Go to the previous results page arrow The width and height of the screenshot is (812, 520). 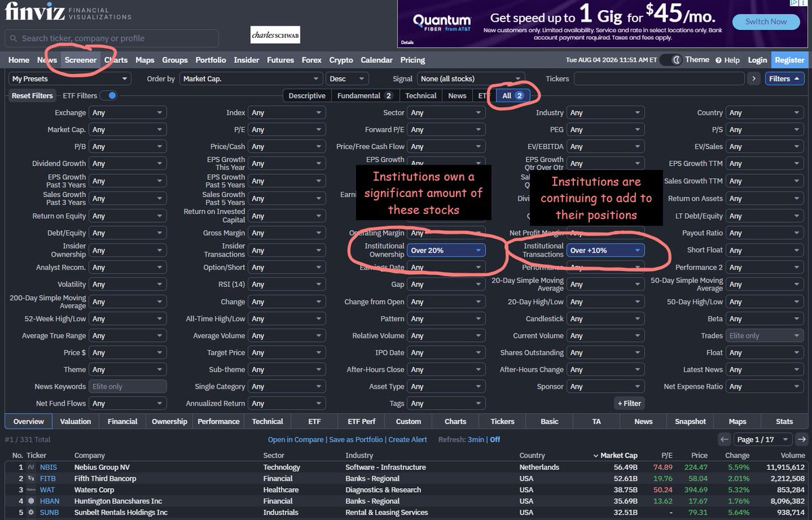point(724,439)
